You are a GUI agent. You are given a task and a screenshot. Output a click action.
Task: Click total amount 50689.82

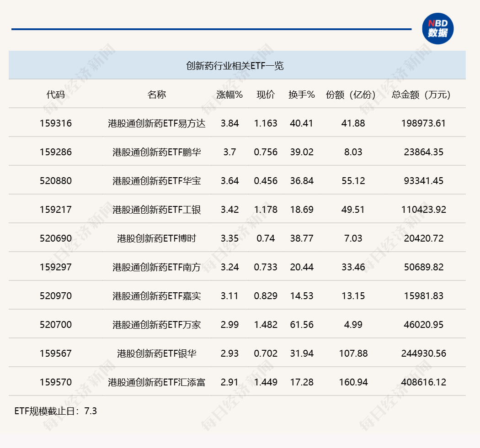coord(424,267)
